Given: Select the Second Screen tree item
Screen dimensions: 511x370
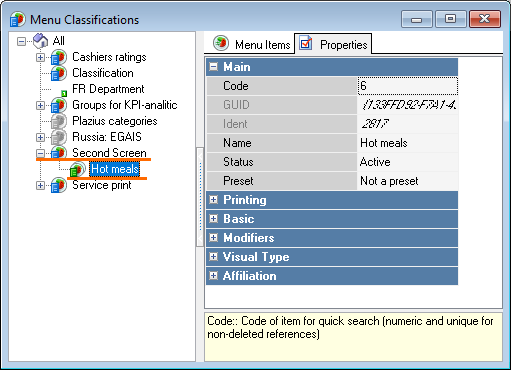Looking at the screenshot, I should pos(109,153).
